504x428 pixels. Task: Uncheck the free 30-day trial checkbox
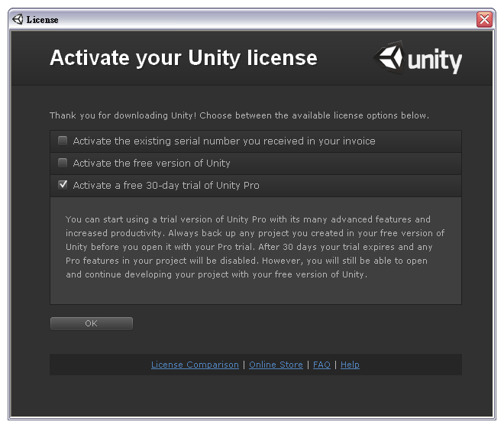[x=63, y=185]
